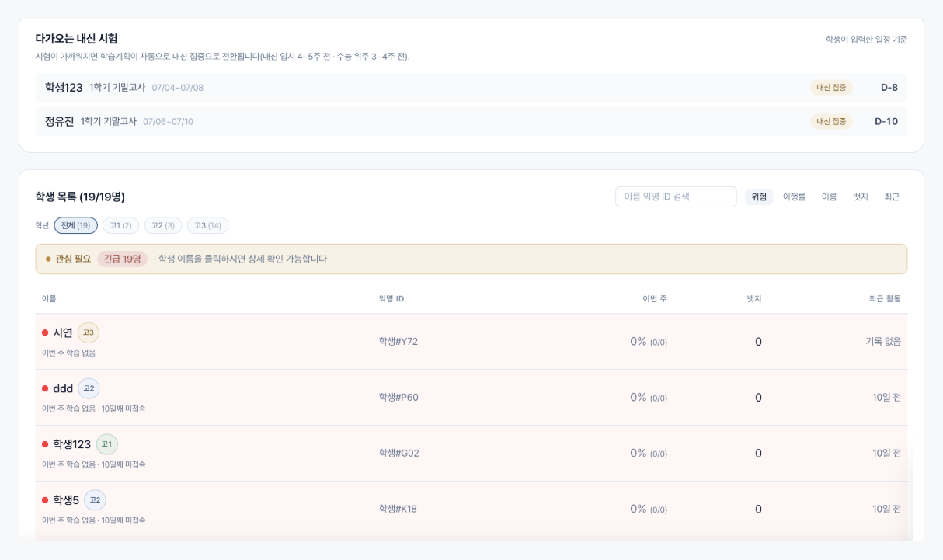943x560 pixels.
Task: Click 학생이 입력한 일정 기준 note
Action: pyautogui.click(x=866, y=39)
